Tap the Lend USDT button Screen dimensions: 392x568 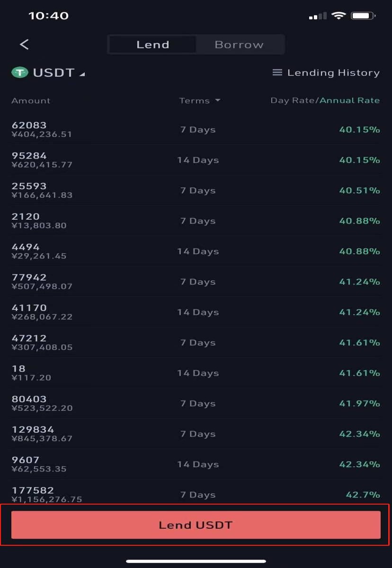click(196, 524)
